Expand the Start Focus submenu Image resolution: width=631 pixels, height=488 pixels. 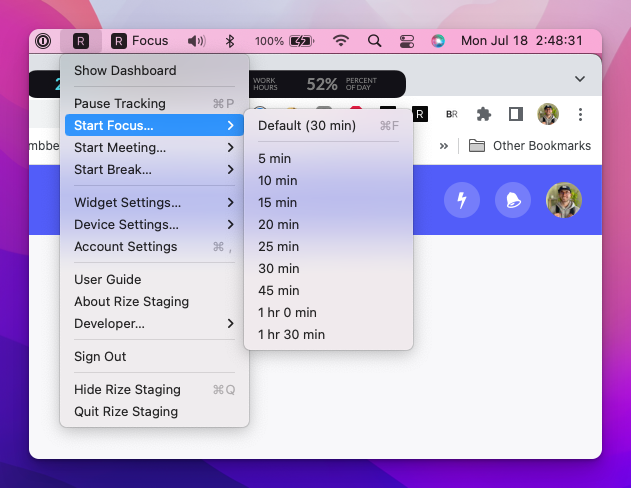pyautogui.click(x=154, y=125)
